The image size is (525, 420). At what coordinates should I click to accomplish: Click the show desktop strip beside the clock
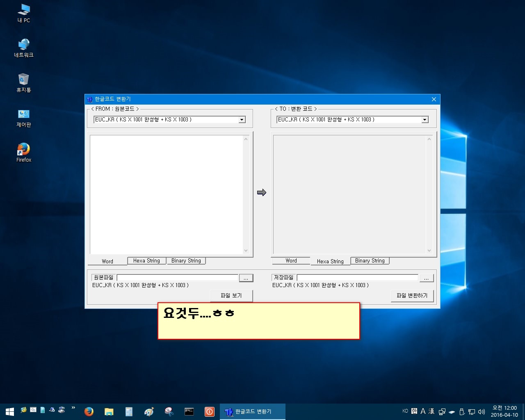(x=524, y=411)
